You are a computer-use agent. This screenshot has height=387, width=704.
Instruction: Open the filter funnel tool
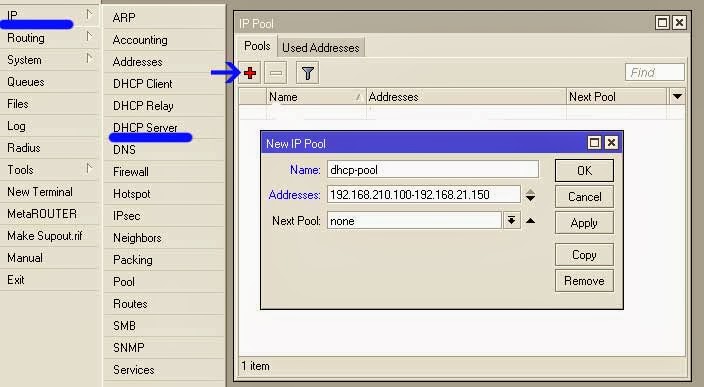coord(308,73)
